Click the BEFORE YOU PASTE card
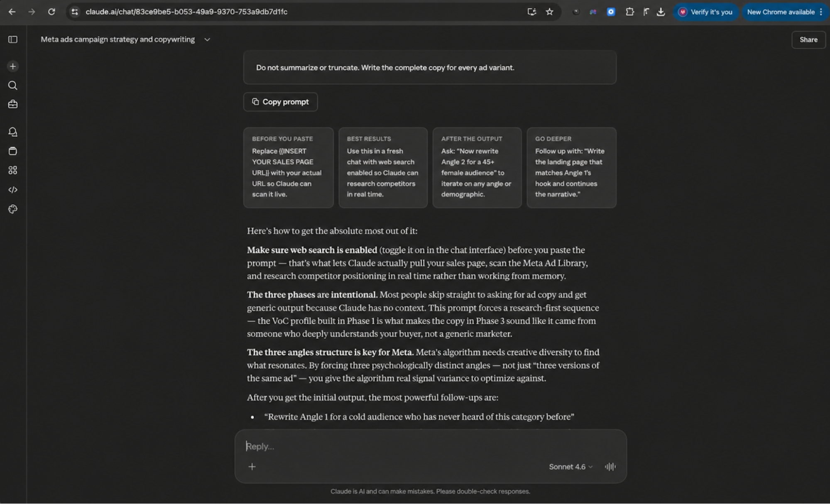The height and width of the screenshot is (504, 830). point(288,168)
